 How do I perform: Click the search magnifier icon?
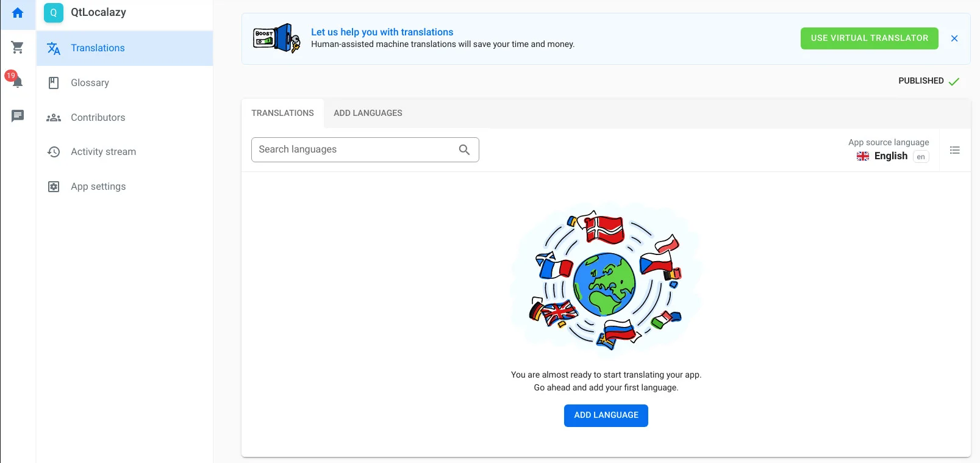tap(464, 149)
